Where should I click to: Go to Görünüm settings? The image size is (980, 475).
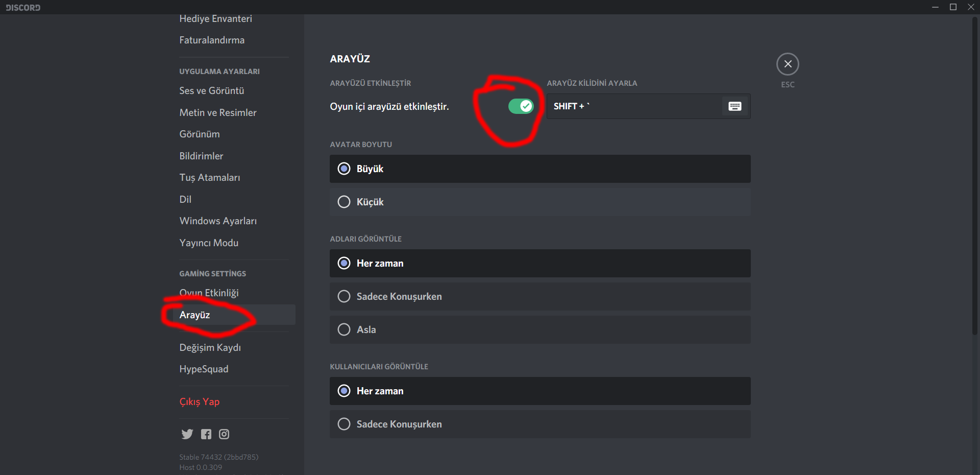tap(200, 134)
